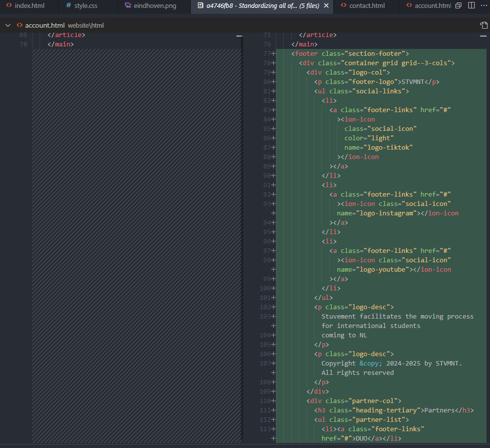Click the a4746fb8 commit diff tab
Image resolution: width=490 pixels, height=448 pixels.
tap(262, 6)
